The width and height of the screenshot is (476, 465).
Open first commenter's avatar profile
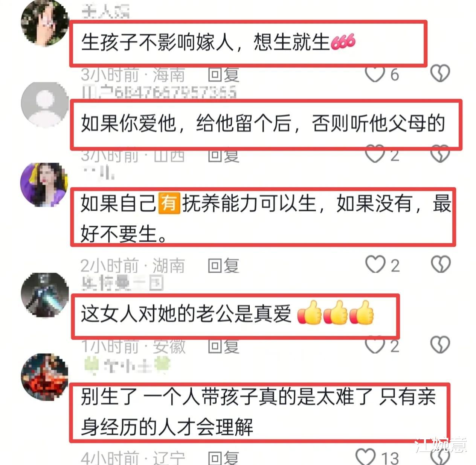(x=44, y=23)
